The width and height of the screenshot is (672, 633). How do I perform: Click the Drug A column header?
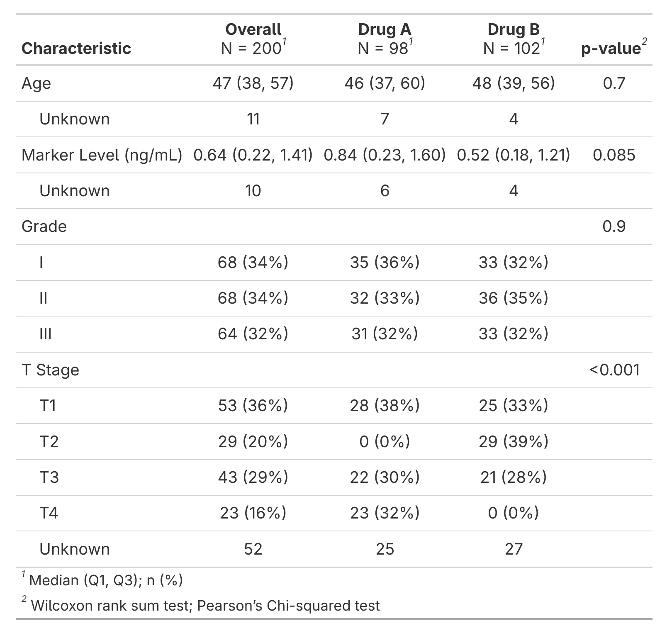coord(385,39)
